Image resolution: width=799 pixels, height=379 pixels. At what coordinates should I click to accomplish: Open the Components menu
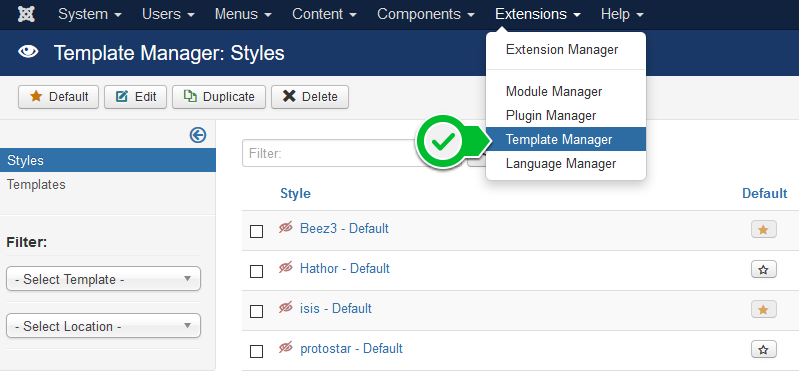426,14
